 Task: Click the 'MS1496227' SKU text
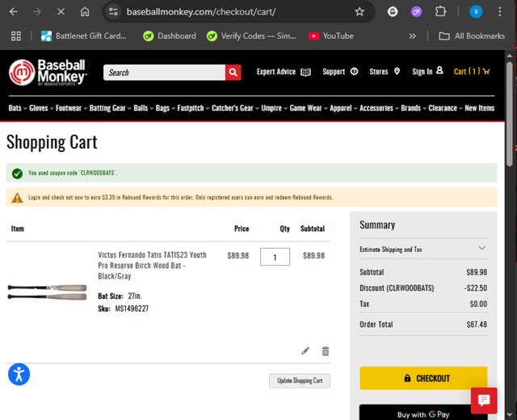132,309
